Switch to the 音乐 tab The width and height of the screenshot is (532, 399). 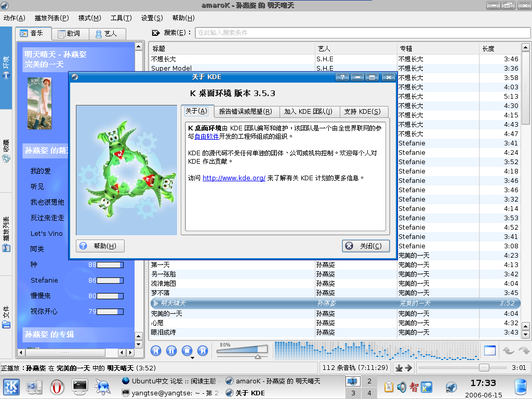click(x=34, y=33)
